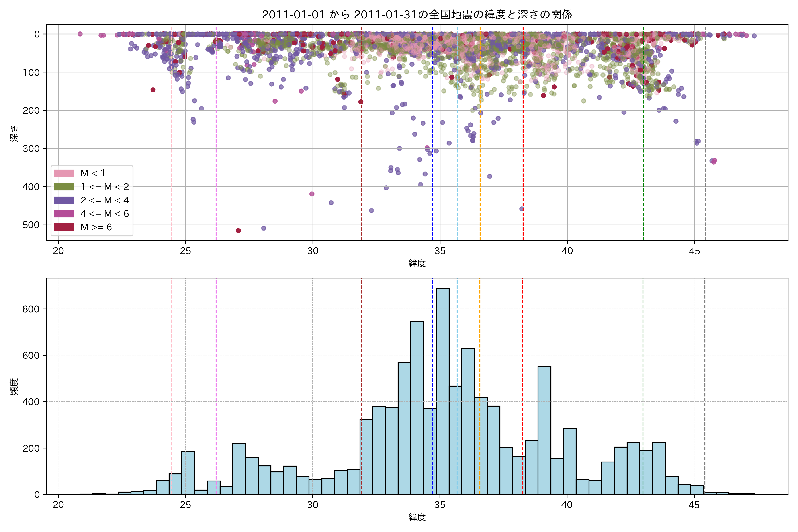Click the magenta scatter point at depth about 420
Screen dimensions: 798x532
tap(312, 194)
